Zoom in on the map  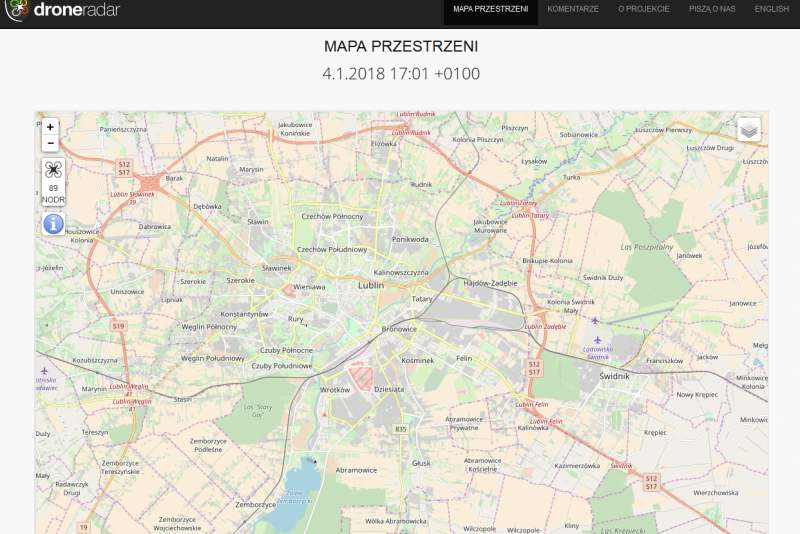50,127
